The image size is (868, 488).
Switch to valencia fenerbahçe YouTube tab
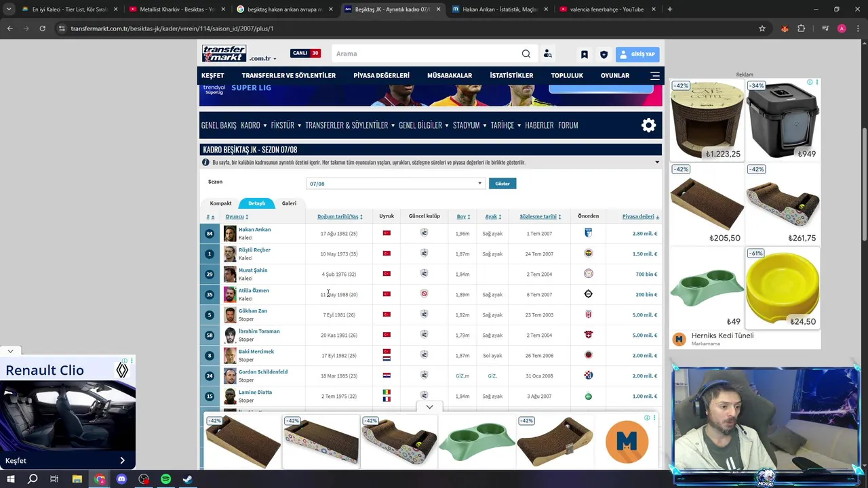607,9
